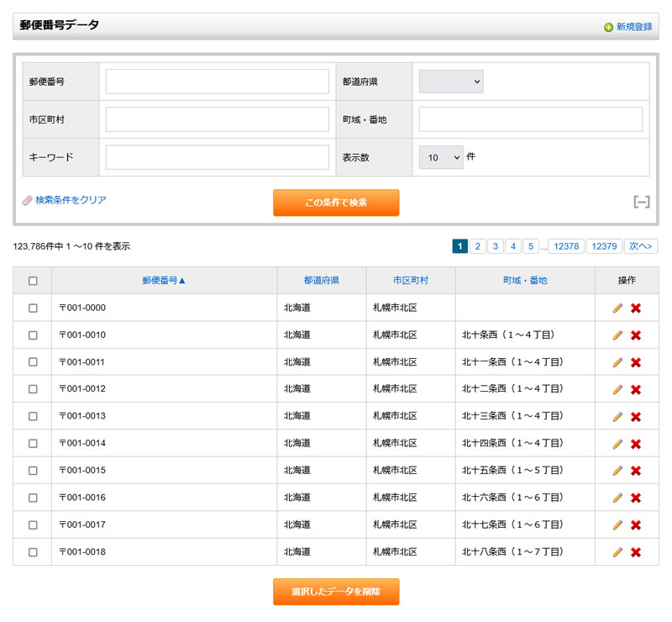672x622 pixels.
Task: Sort by the 郵便番号 column header
Action: [164, 281]
